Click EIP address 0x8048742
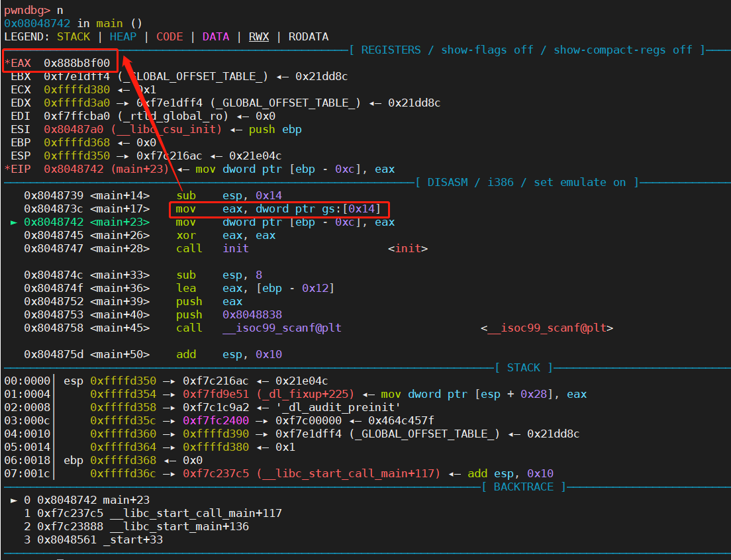This screenshot has width=731, height=560. 73,169
